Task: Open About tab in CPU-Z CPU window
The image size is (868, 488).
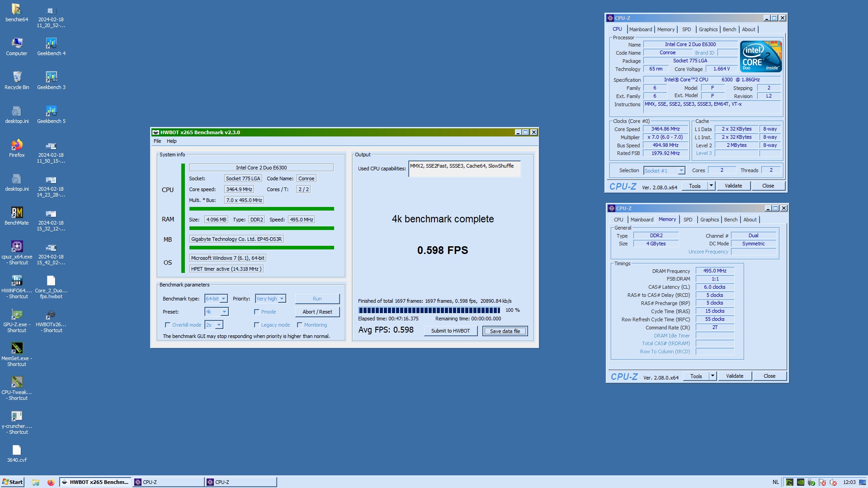Action: click(x=749, y=29)
